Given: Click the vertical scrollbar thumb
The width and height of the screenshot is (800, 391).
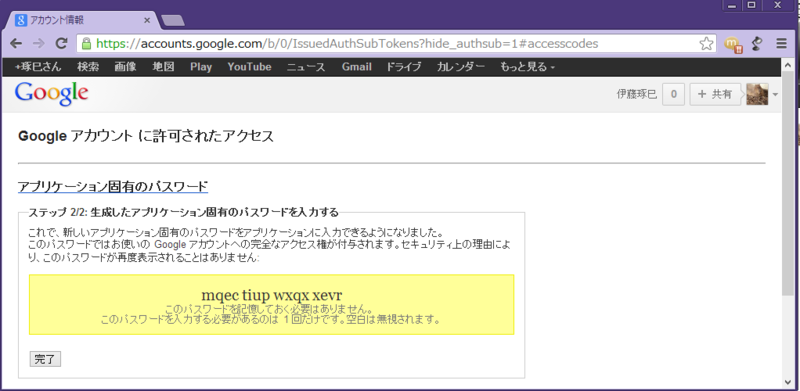Looking at the screenshot, I should click(788, 184).
